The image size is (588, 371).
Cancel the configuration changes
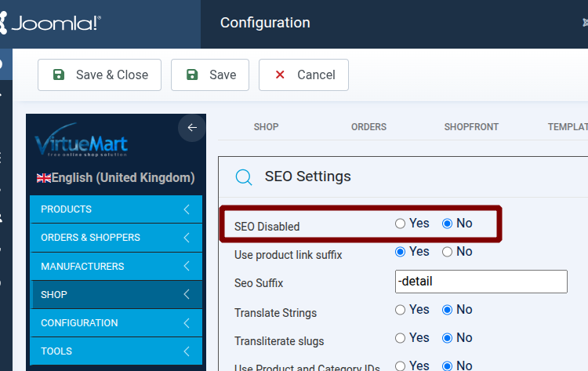point(303,75)
